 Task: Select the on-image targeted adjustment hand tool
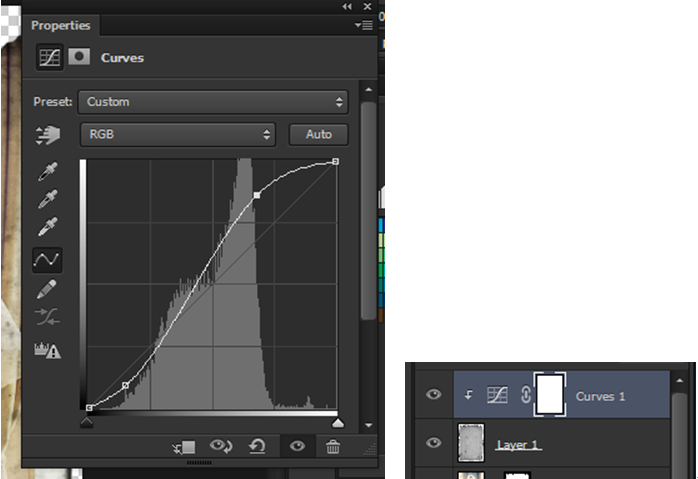point(48,135)
